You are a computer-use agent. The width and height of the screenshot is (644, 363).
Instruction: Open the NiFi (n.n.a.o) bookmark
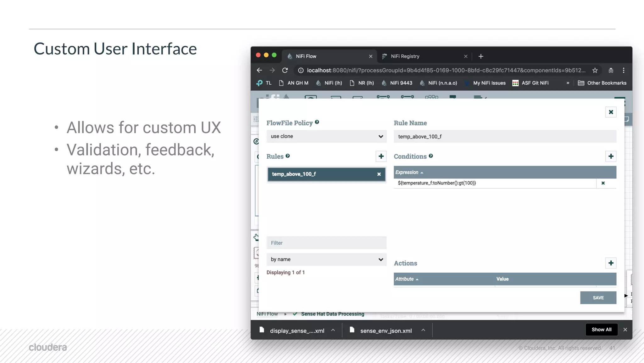[x=438, y=83]
